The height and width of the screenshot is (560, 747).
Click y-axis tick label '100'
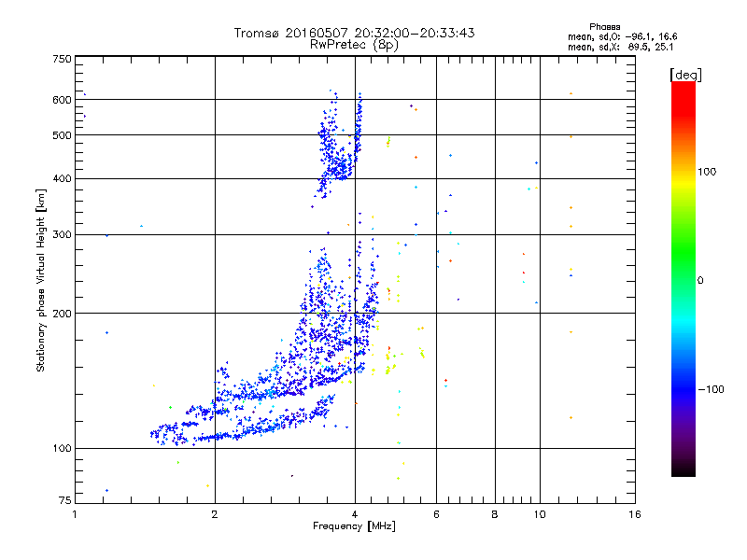pyautogui.click(x=62, y=449)
